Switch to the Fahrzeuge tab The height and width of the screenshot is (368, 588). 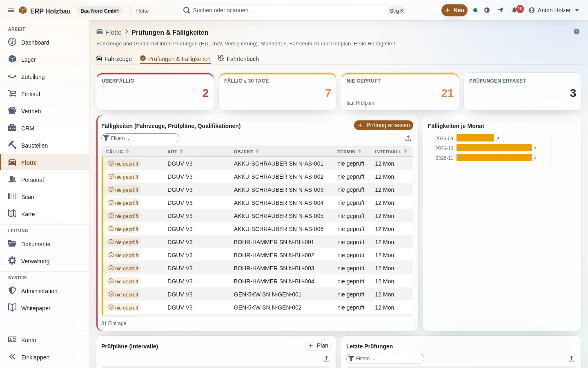pyautogui.click(x=114, y=59)
